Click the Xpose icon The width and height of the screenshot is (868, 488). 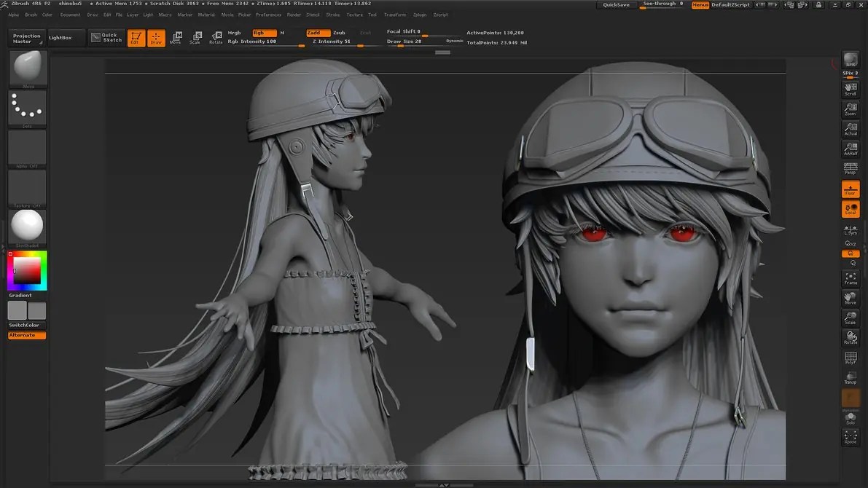[851, 437]
